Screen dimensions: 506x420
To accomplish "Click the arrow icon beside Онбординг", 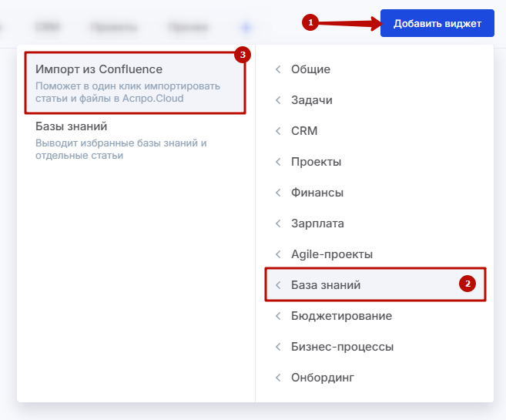I will [x=278, y=378].
